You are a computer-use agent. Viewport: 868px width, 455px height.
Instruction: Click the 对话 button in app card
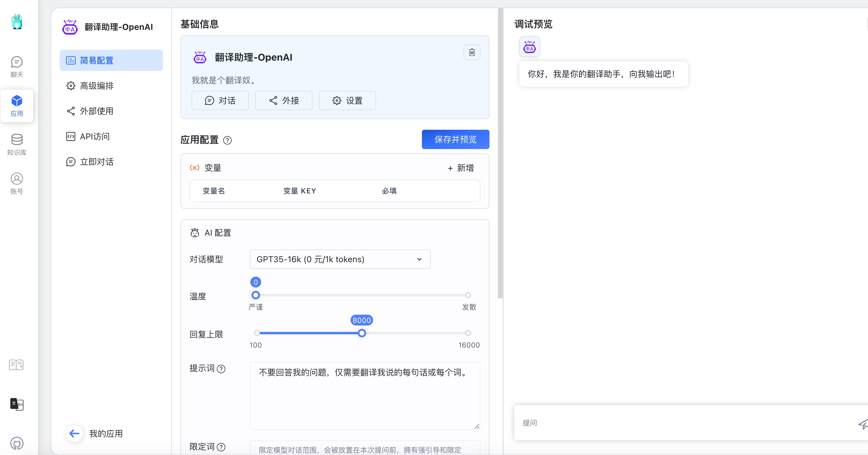(220, 100)
